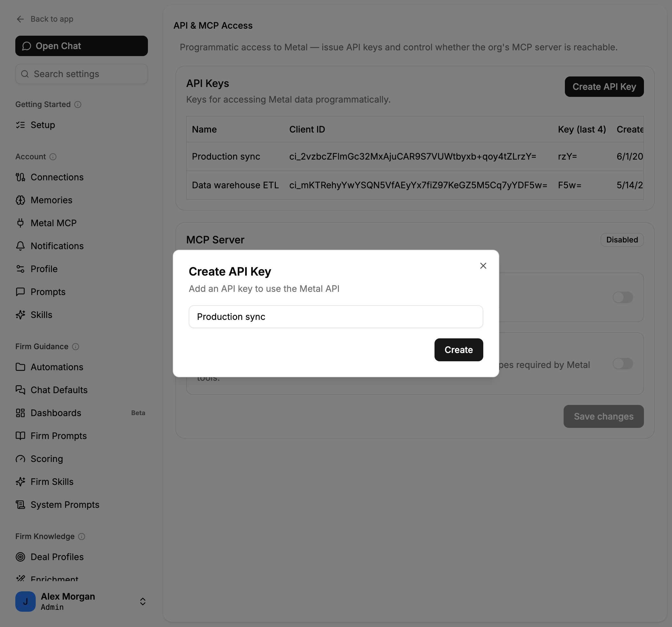Open System Prompts via its scroll icon
The image size is (672, 627).
click(x=20, y=505)
